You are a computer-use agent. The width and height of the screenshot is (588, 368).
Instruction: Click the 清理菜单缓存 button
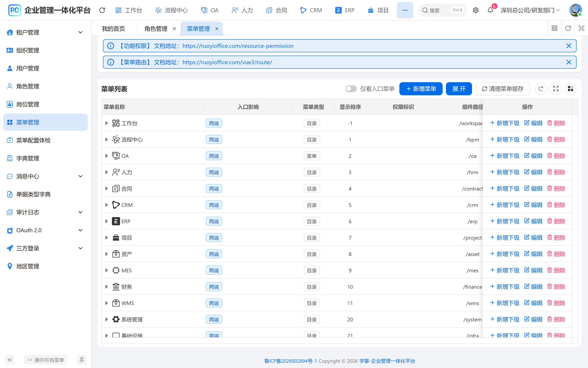tap(502, 89)
